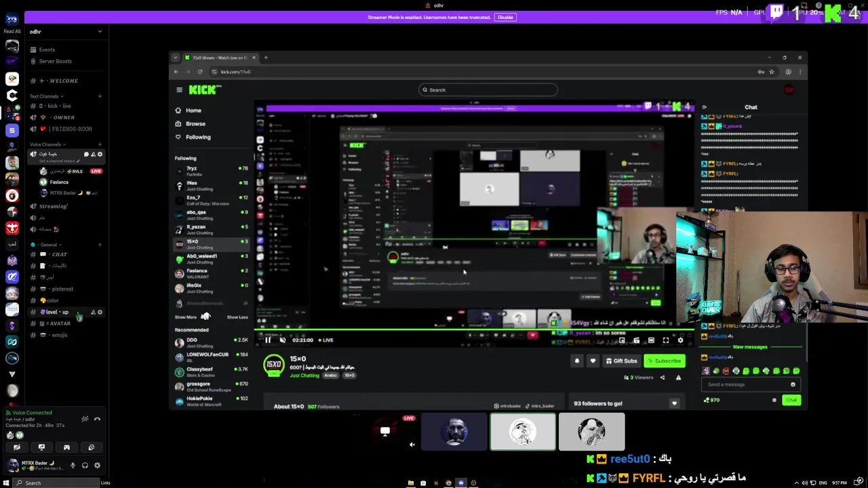Open soundboard in Discord voice panel

[92, 447]
